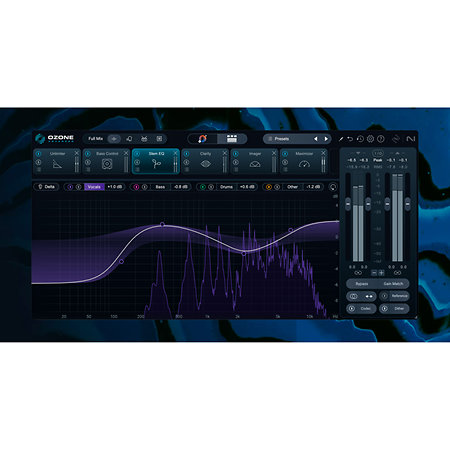The width and height of the screenshot is (450, 450).
Task: Select the EQ node at the curve peak
Action: pos(162,225)
